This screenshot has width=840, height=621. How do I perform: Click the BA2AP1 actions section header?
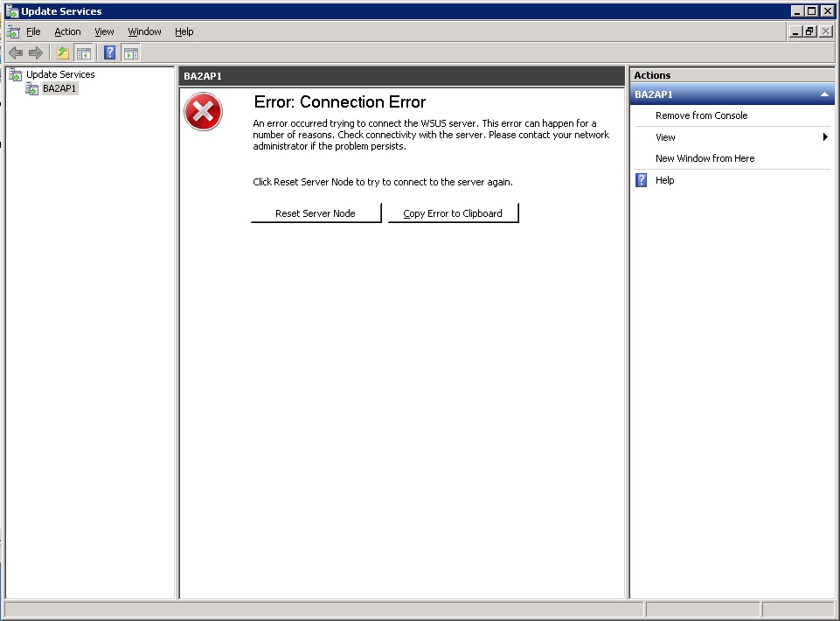(x=732, y=94)
